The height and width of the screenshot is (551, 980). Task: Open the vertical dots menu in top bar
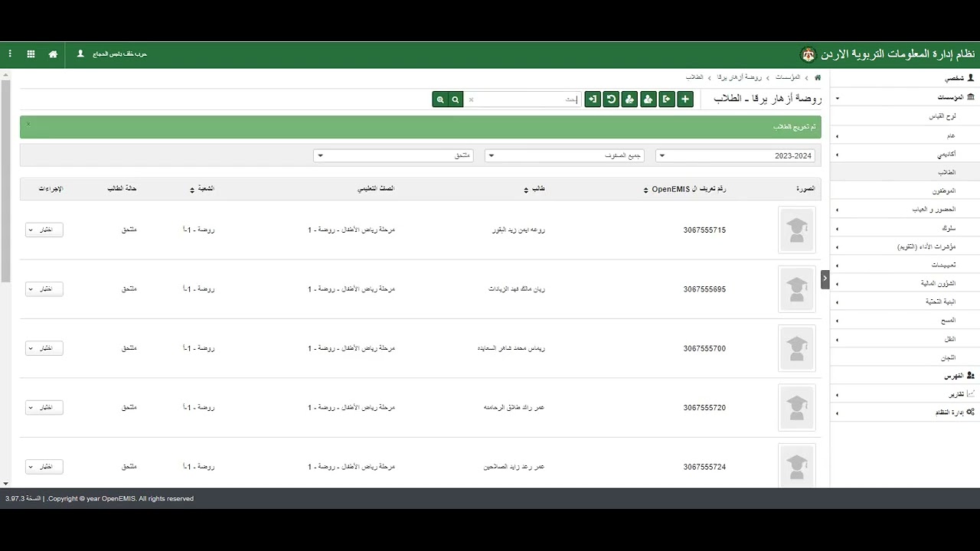coord(10,54)
